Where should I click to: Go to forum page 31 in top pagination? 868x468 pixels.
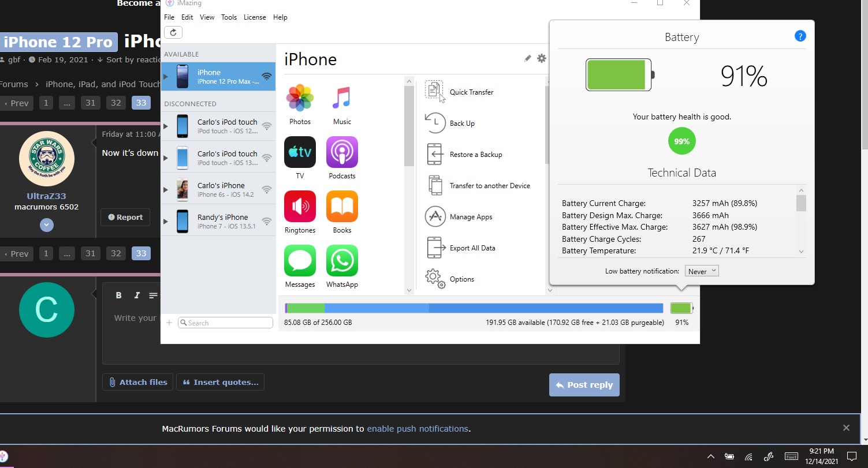(90, 103)
